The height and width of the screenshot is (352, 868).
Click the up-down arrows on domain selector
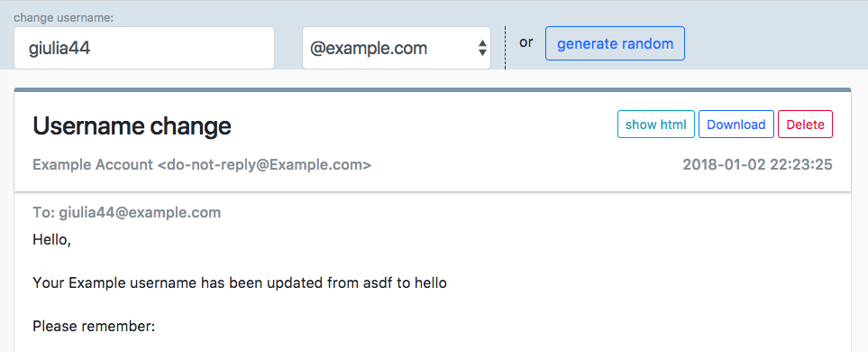482,48
